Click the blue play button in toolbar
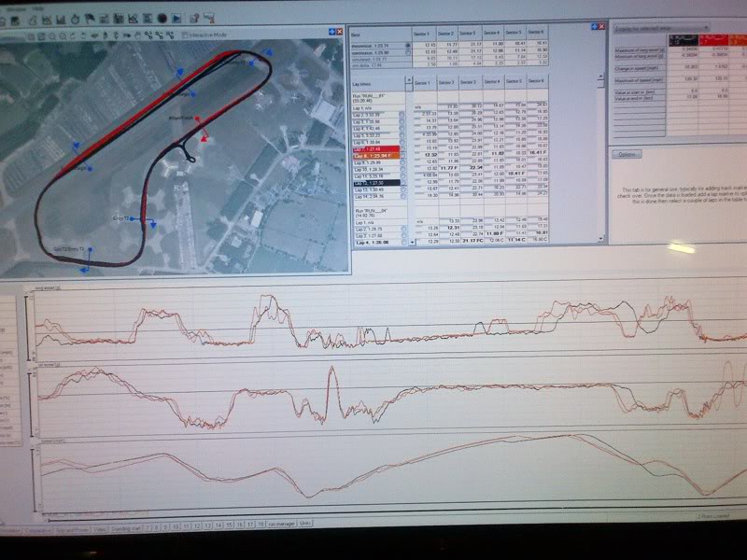 coord(175,16)
